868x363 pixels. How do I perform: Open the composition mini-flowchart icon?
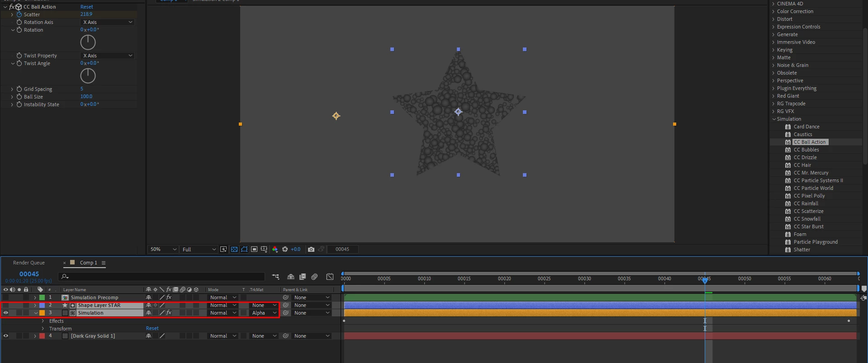275,276
